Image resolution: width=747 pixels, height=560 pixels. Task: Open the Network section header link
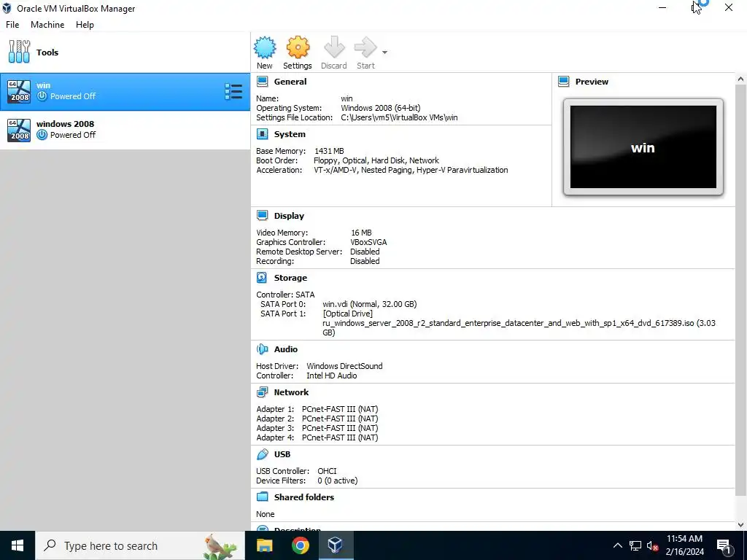pyautogui.click(x=291, y=392)
